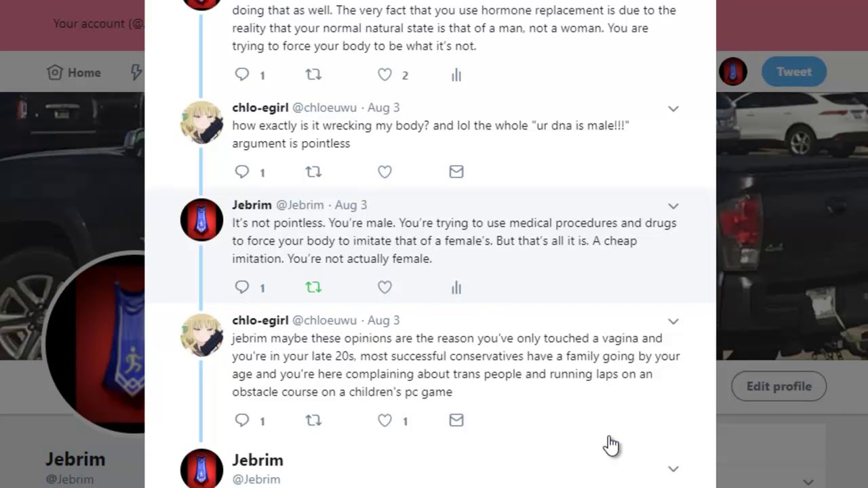Open @chloeuwu handle link in first reply

tap(324, 108)
